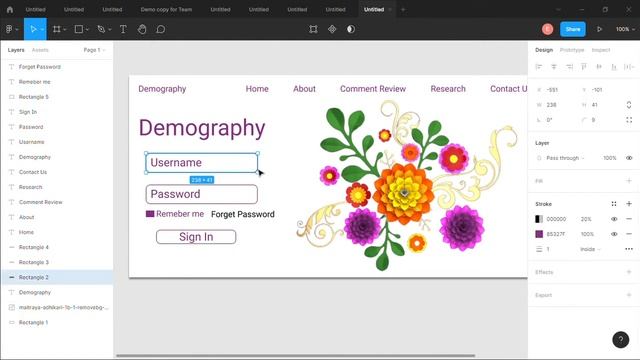
Task: Click the purple Remeber me checkbox square
Action: [150, 214]
